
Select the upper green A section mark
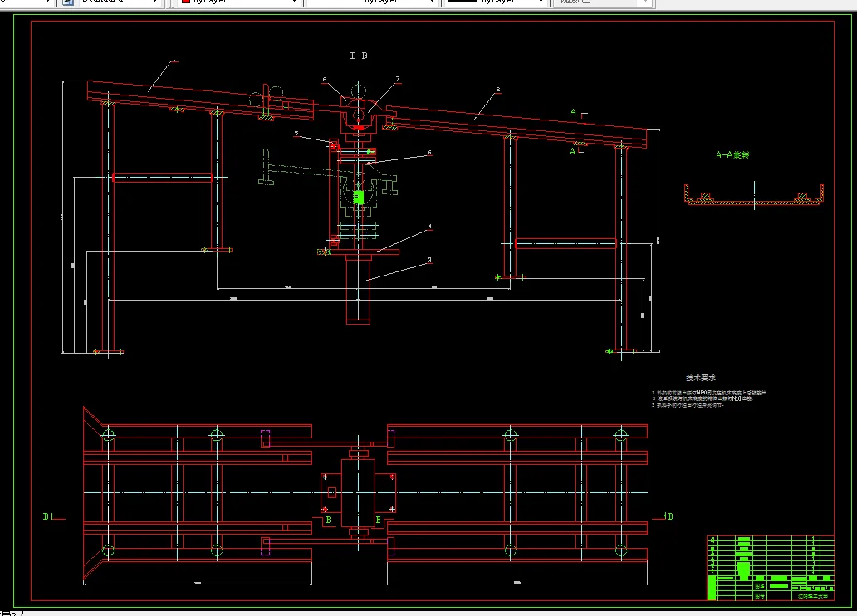(573, 113)
